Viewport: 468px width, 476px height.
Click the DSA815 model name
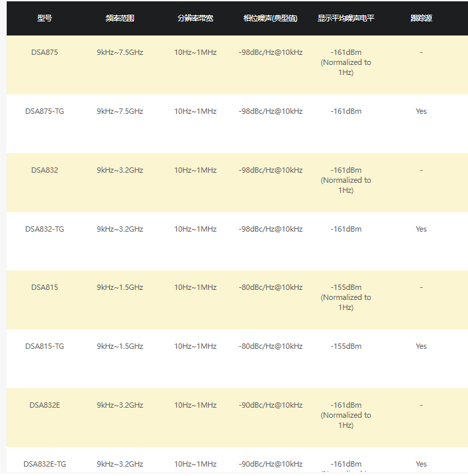[44, 287]
